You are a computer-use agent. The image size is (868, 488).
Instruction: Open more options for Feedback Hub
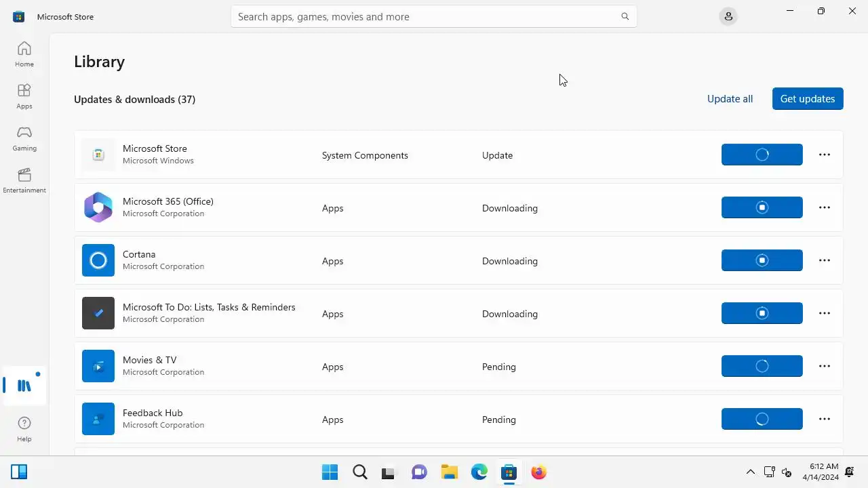point(825,419)
